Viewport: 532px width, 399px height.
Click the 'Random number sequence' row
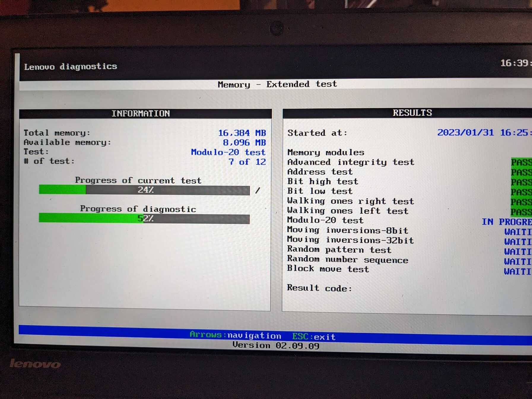[348, 259]
